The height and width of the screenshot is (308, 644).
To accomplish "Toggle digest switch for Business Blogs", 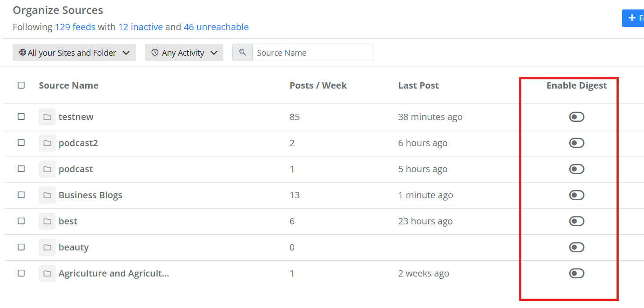I will coord(576,195).
